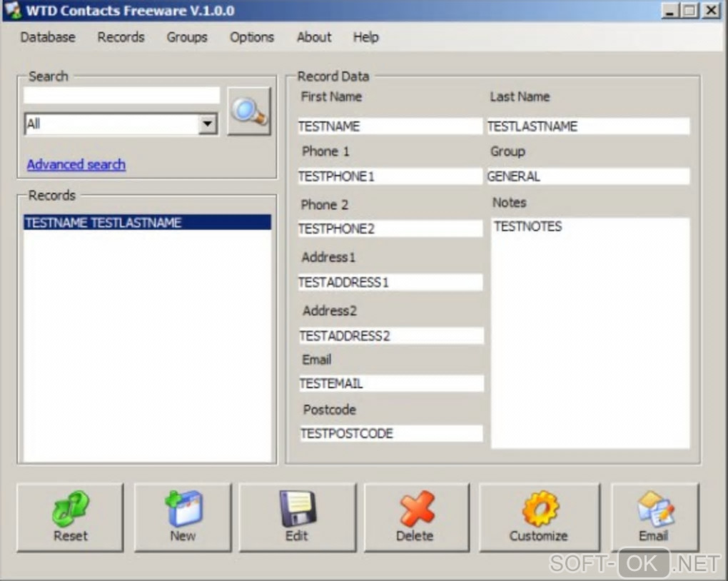
Task: Open the Groups menu
Action: 187,37
